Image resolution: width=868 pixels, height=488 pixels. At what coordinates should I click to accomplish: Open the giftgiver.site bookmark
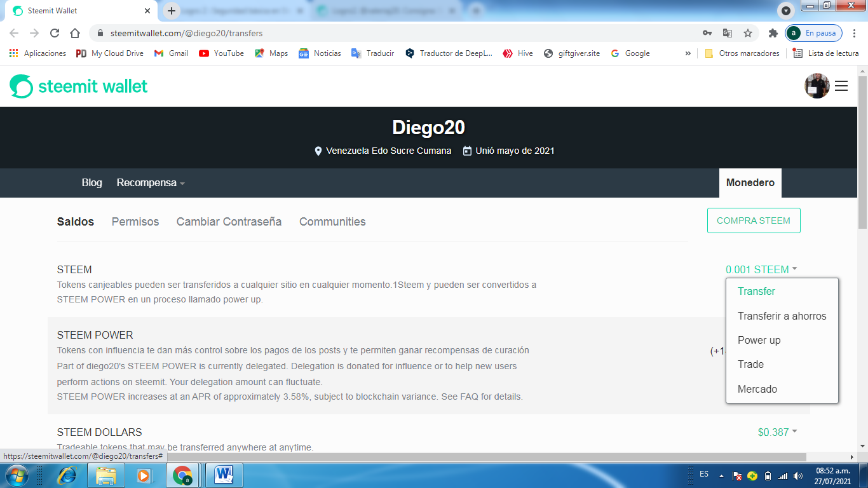pos(572,53)
